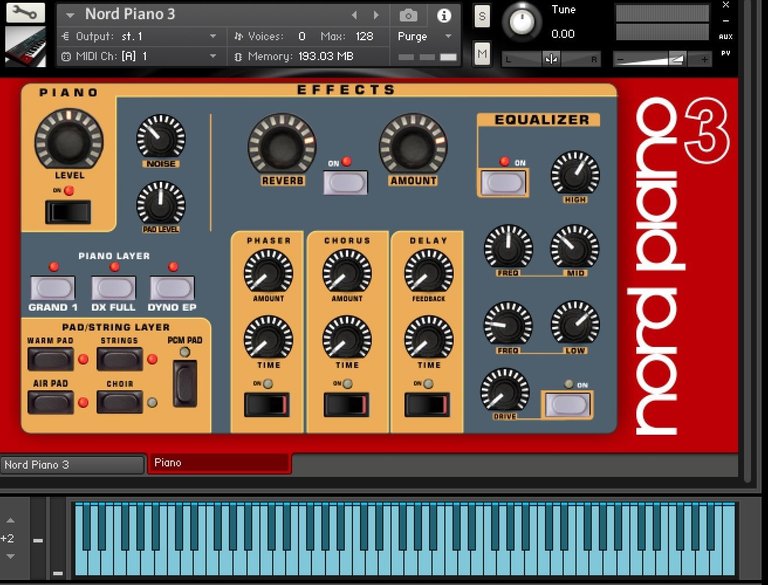This screenshot has height=585, width=768.
Task: Click the NOISE knob
Action: (161, 137)
